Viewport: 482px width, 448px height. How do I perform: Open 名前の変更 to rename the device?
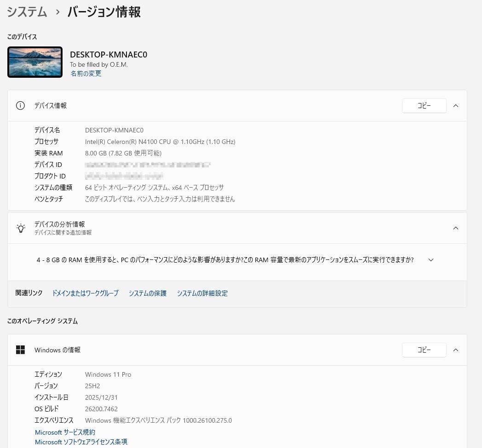(x=86, y=73)
